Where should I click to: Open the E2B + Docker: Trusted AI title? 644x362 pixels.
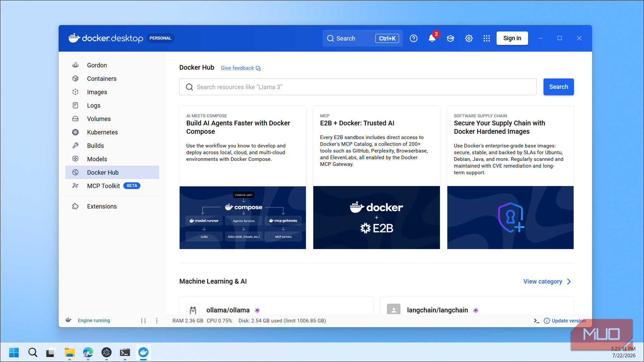357,123
